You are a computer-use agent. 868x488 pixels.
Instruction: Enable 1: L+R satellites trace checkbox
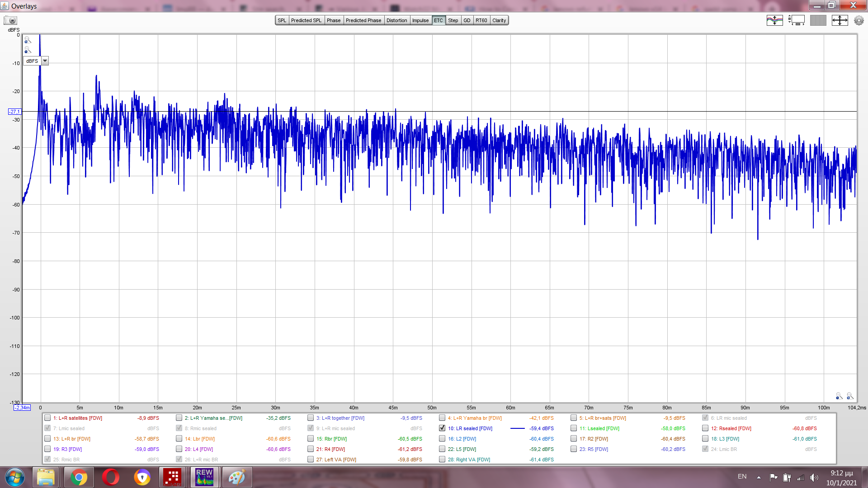point(47,418)
